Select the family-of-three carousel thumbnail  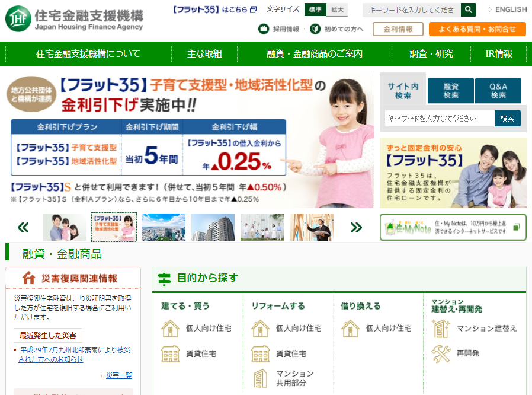pos(65,227)
